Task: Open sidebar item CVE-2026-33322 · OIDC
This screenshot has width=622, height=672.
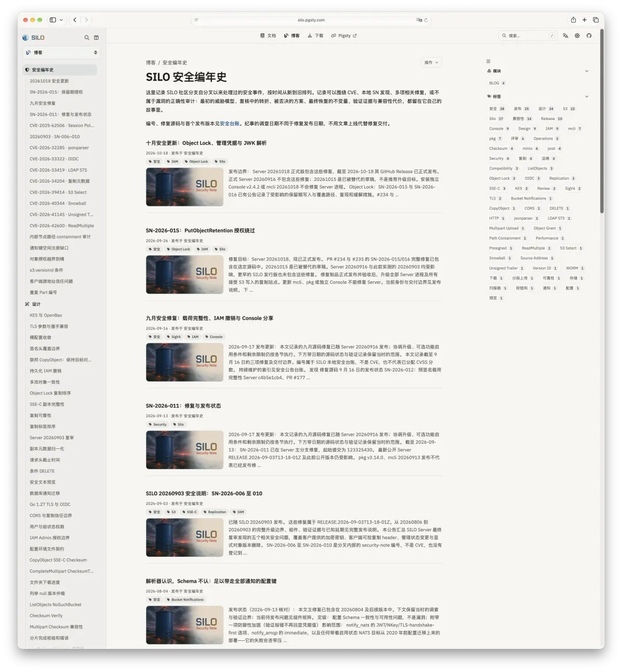Action: pos(54,159)
